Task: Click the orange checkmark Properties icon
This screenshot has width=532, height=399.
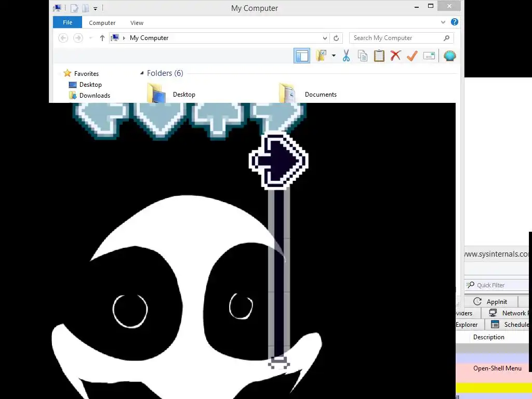Action: pyautogui.click(x=412, y=56)
